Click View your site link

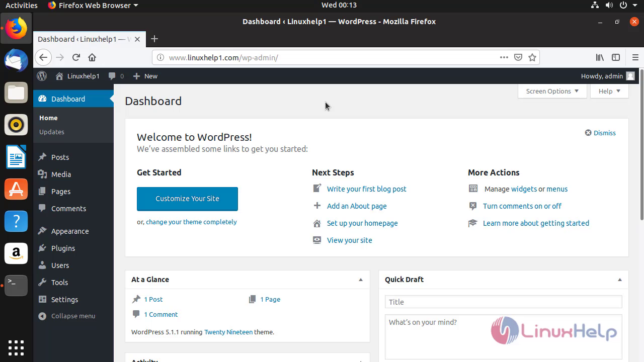[350, 240]
